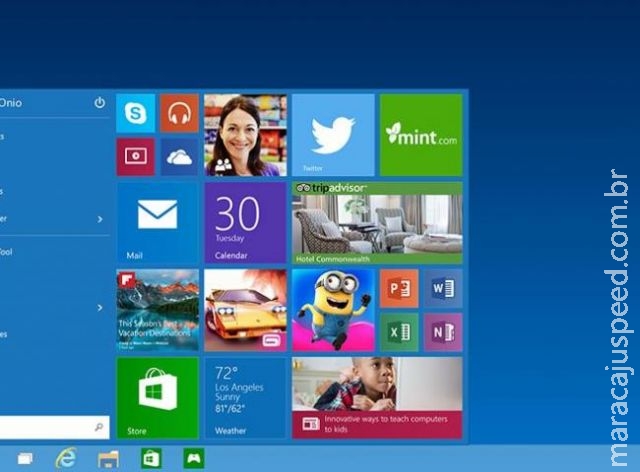The image size is (640, 472).
Task: Open the Twitter tile
Action: click(x=333, y=135)
